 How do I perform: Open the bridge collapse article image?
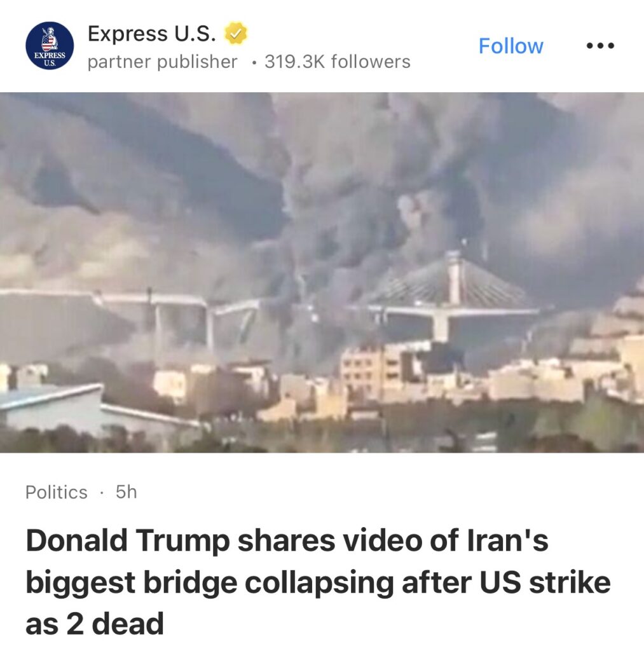coord(322,272)
